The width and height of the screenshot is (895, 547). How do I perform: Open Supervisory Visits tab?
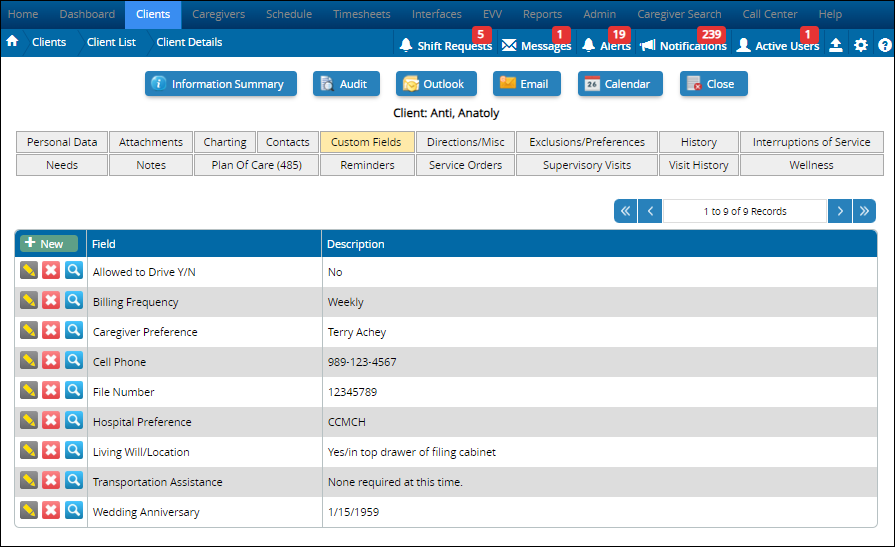pyautogui.click(x=587, y=165)
